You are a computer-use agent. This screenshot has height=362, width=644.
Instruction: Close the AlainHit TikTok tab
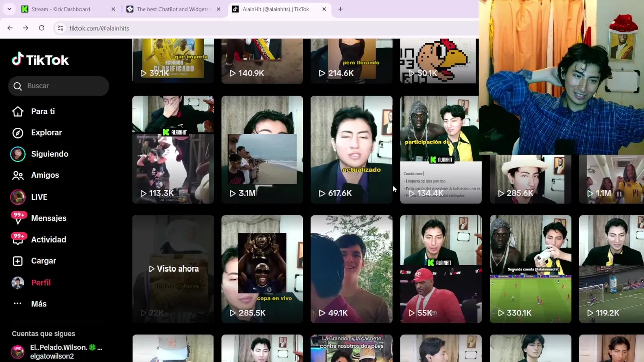point(324,9)
